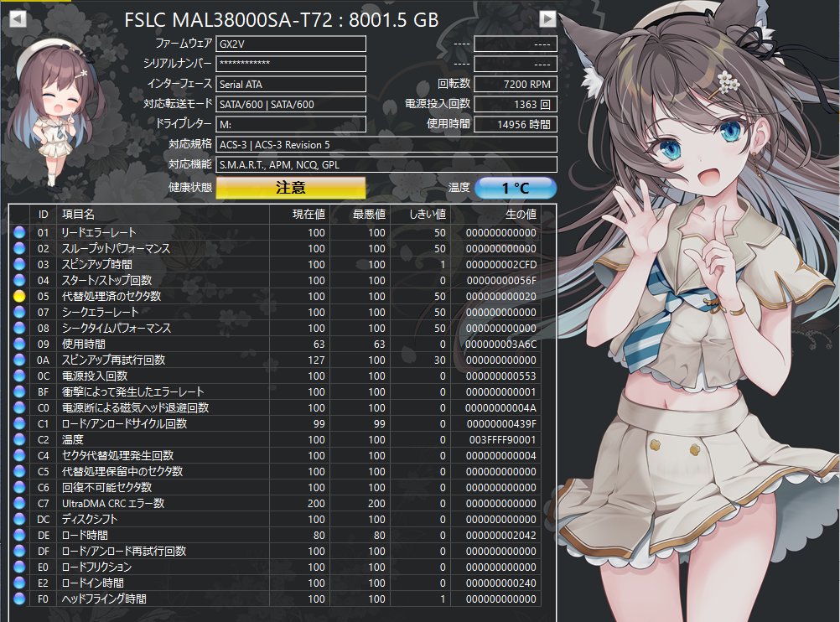This screenshot has height=622, width=840.
Task: Click status orb for E0 ロードフリクション
Action: 19,567
